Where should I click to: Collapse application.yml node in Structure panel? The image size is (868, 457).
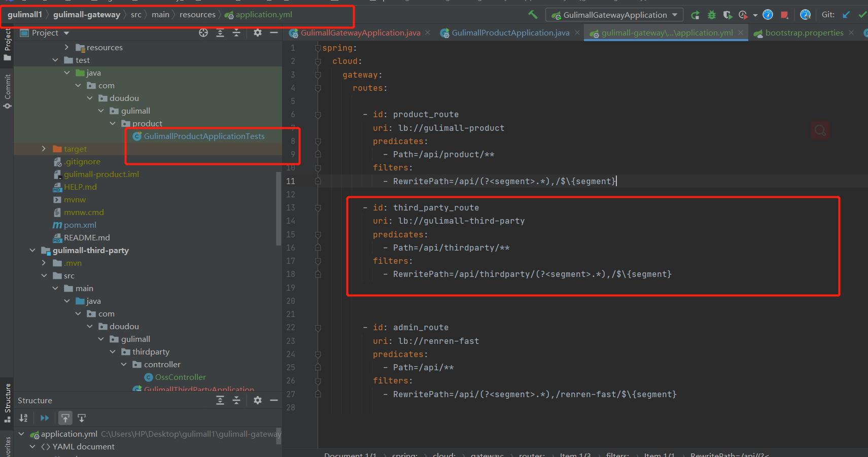click(x=21, y=434)
